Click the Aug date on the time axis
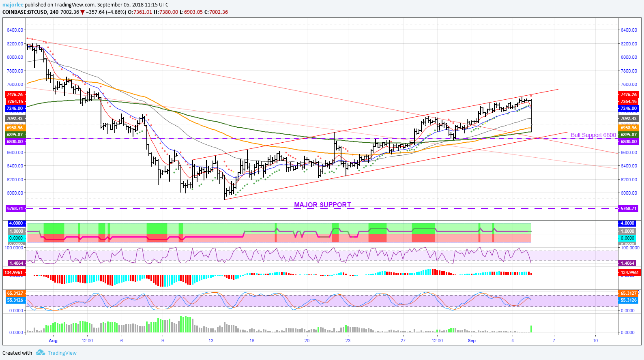This screenshot has width=644, height=360. click(53, 341)
